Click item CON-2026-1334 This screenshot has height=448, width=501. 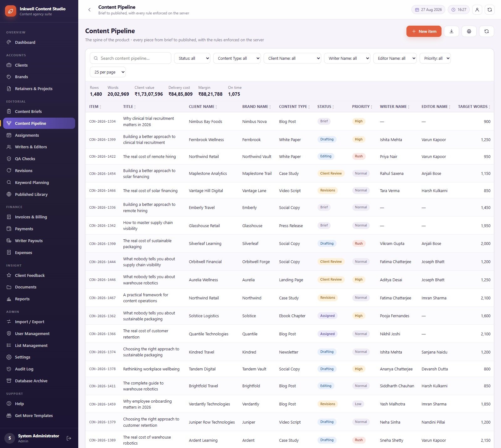pos(102,121)
